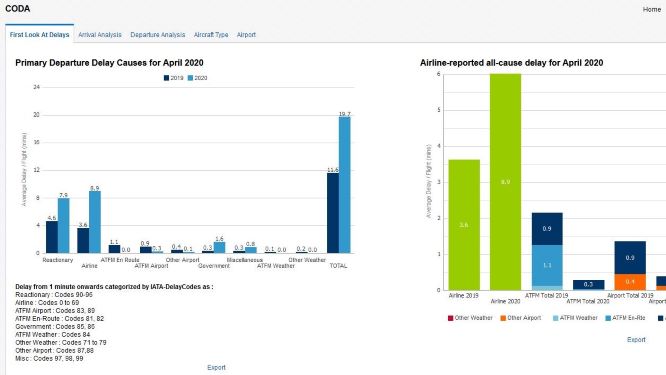Click the text ATFM En-Route : Codes 81, 82
This screenshot has height=375, width=666.
(59, 319)
